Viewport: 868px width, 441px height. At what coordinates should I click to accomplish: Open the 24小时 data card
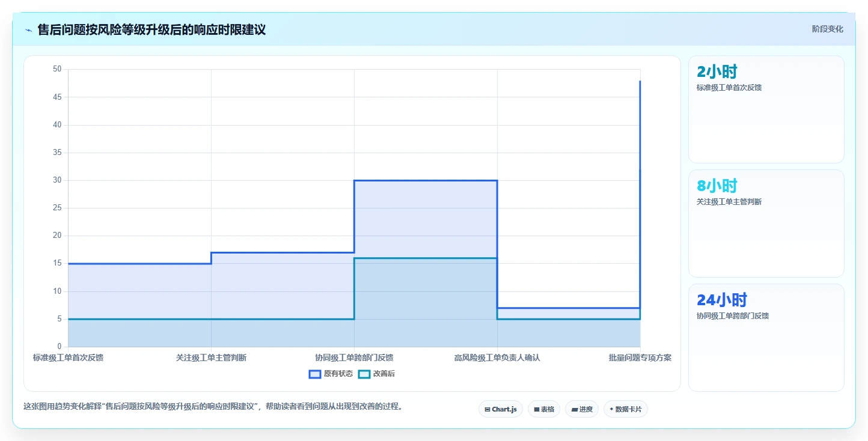(x=766, y=338)
